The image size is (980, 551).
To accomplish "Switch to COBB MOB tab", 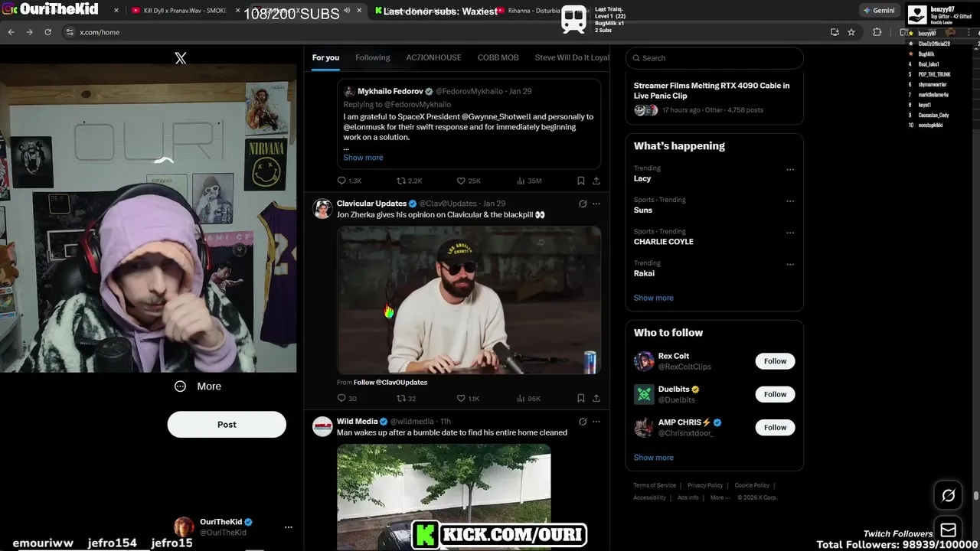I will click(x=498, y=57).
